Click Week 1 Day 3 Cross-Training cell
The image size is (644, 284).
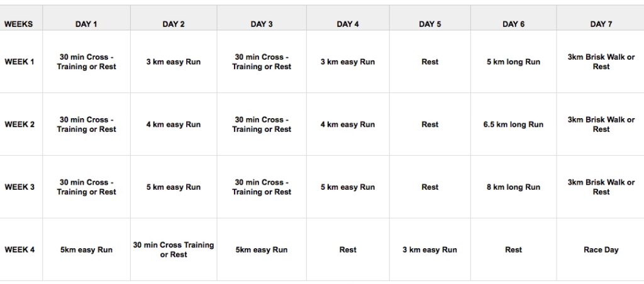(x=262, y=62)
